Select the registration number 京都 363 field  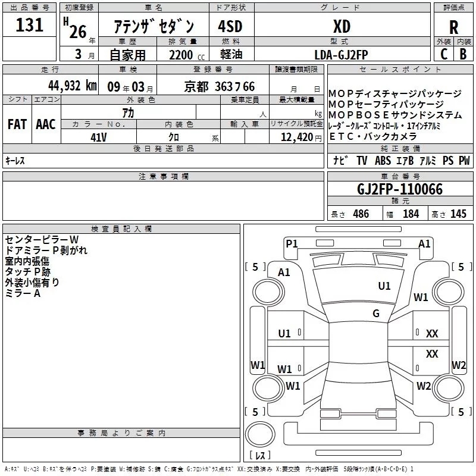[x=219, y=86]
